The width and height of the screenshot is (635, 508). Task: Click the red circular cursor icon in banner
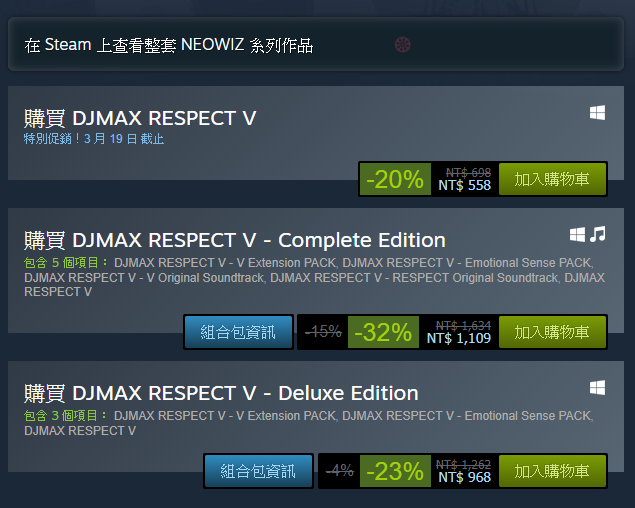click(x=403, y=45)
